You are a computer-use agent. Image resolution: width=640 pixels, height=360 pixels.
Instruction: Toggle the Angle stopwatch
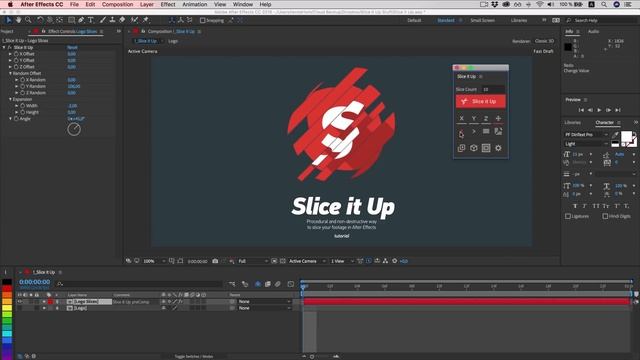pyautogui.click(x=16, y=119)
